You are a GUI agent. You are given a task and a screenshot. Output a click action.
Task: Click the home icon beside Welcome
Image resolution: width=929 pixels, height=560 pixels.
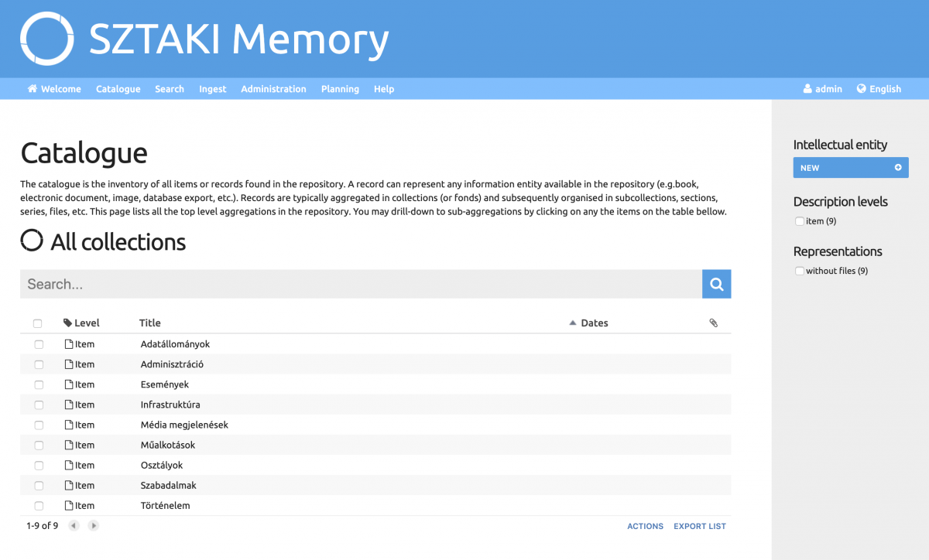coord(33,89)
